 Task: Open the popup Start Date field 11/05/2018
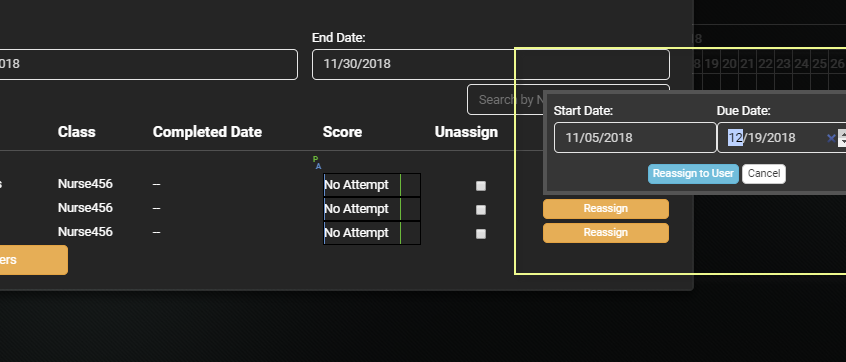pos(635,138)
